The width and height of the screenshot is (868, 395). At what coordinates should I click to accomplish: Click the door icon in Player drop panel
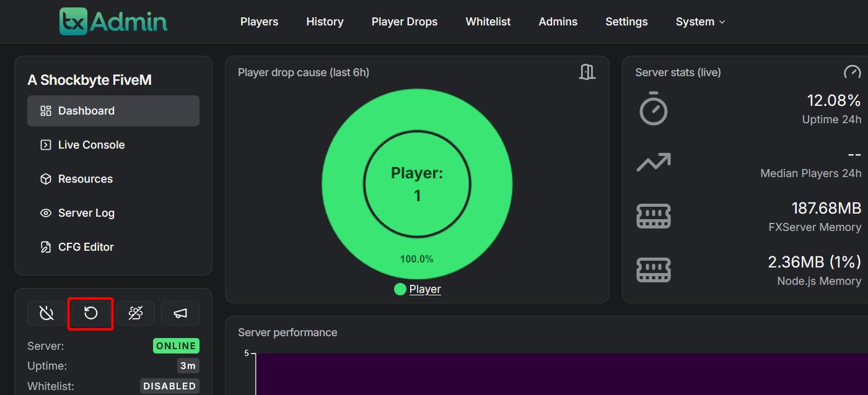(587, 72)
